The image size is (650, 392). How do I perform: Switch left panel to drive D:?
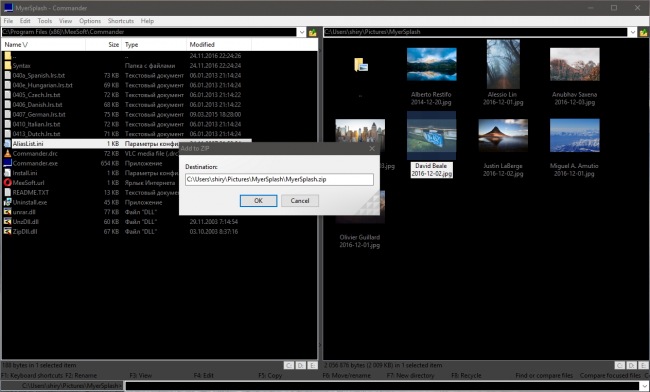301,365
